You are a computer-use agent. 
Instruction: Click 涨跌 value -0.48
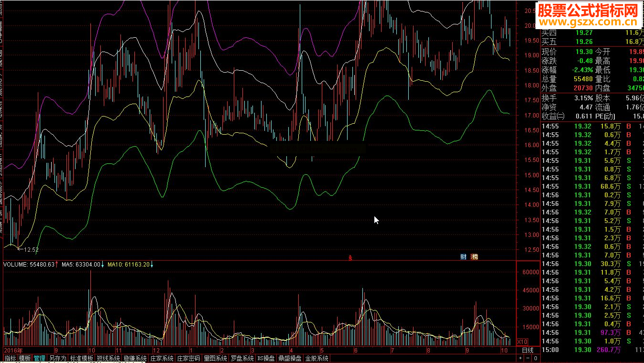click(585, 61)
